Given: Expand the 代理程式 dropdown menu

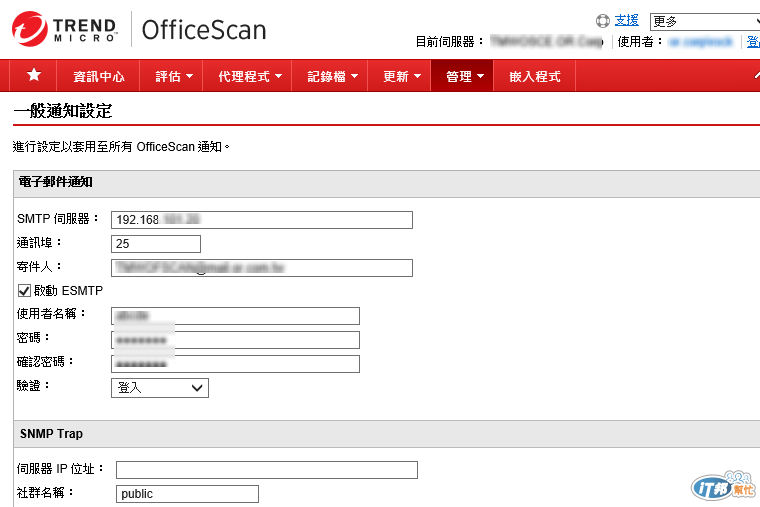Looking at the screenshot, I should (249, 76).
